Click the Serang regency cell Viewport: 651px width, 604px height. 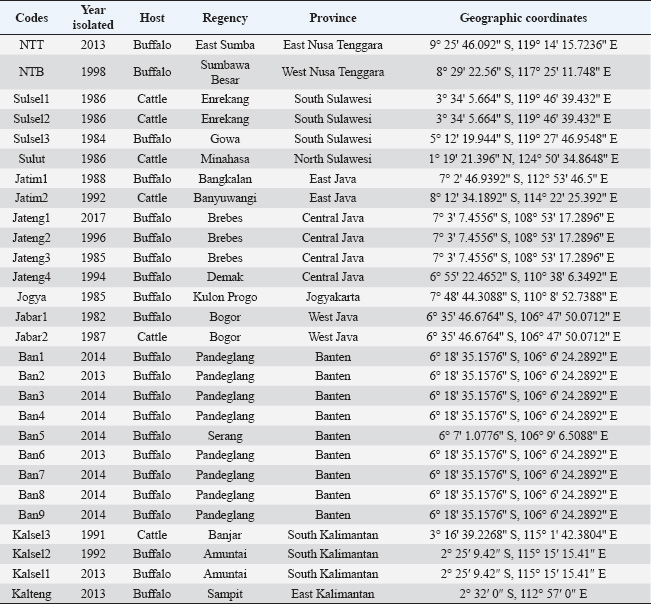(x=225, y=435)
